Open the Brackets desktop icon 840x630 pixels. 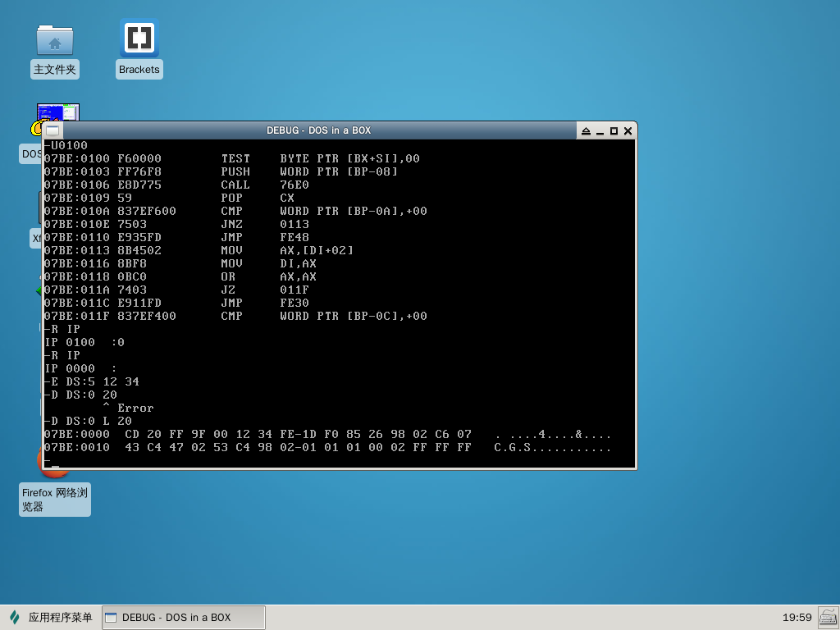pos(139,39)
